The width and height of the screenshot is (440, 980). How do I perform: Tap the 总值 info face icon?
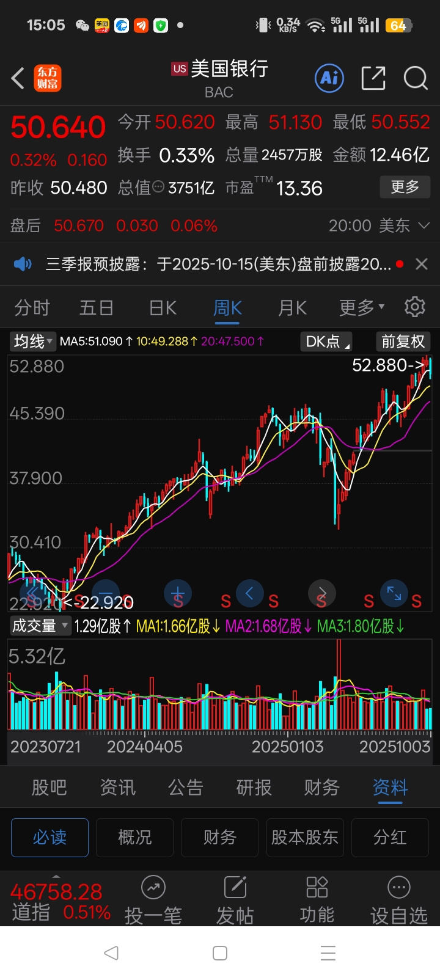158,188
